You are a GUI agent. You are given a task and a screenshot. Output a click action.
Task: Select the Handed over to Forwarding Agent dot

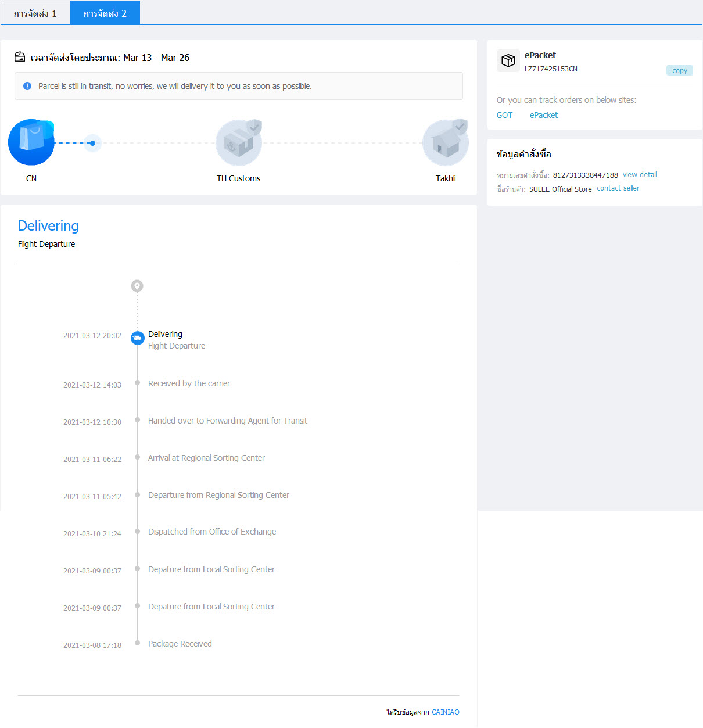point(138,420)
